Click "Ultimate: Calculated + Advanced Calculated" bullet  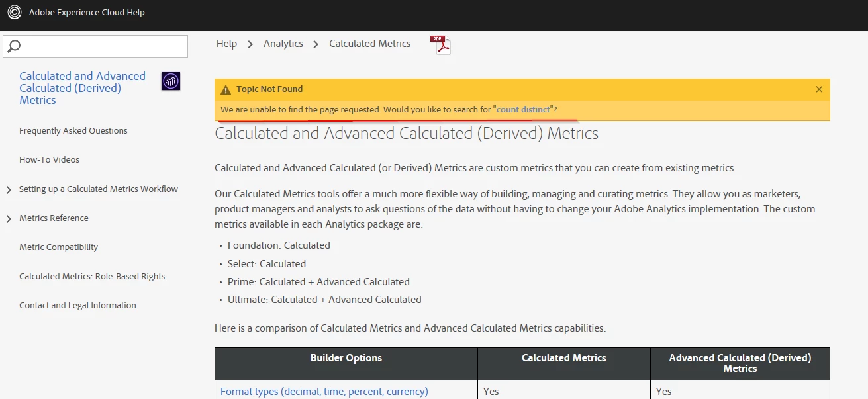(324, 299)
